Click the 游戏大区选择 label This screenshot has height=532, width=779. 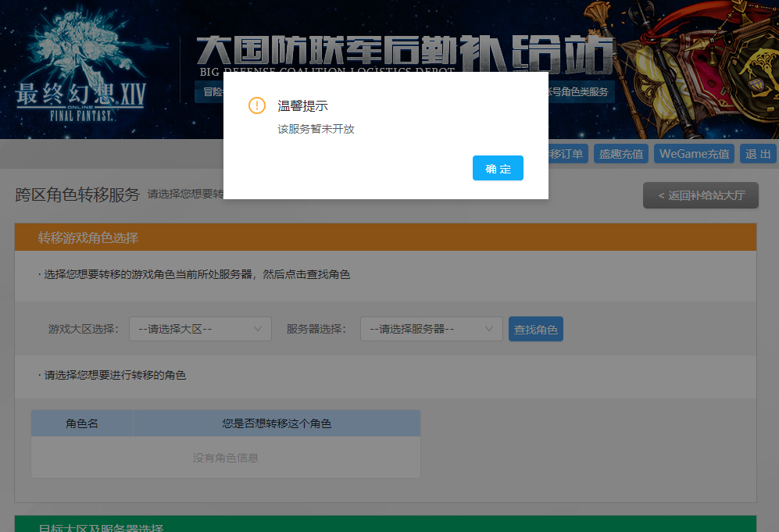coord(84,329)
